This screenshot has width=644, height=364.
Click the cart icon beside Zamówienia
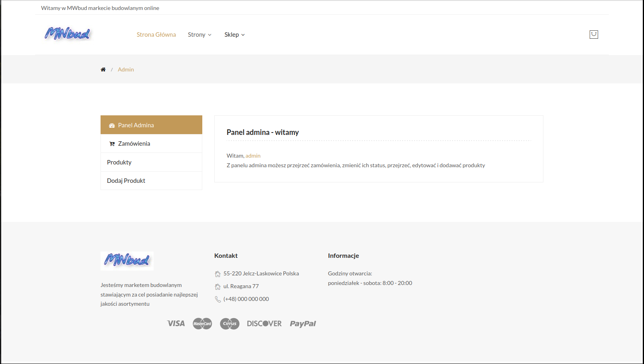[x=112, y=144]
